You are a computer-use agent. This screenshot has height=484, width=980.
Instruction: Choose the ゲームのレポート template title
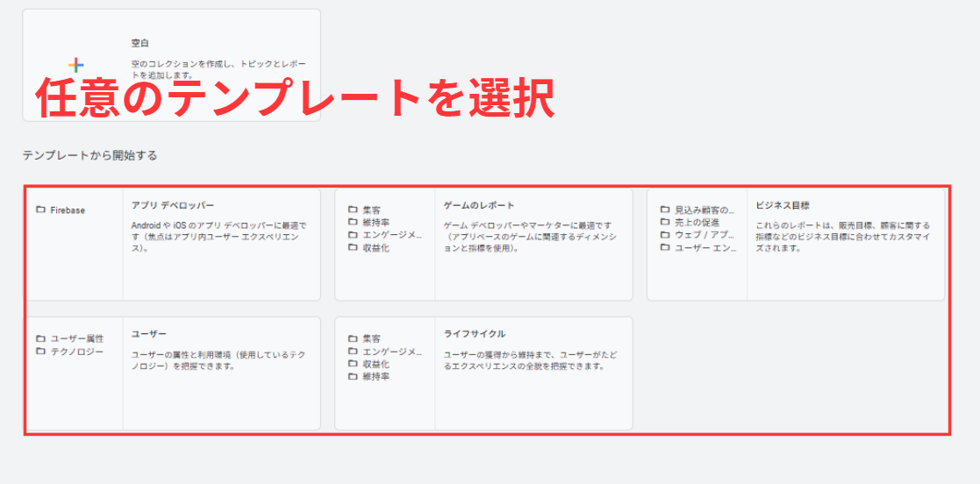tap(479, 205)
